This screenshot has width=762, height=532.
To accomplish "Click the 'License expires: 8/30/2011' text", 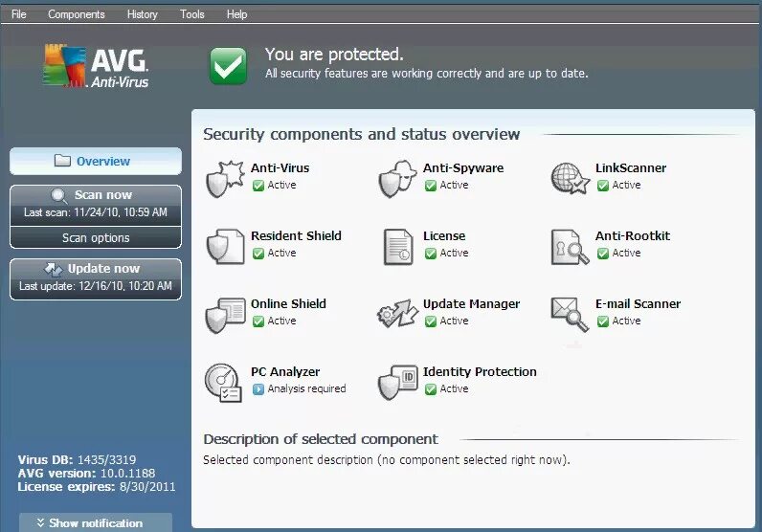I will 97,487.
